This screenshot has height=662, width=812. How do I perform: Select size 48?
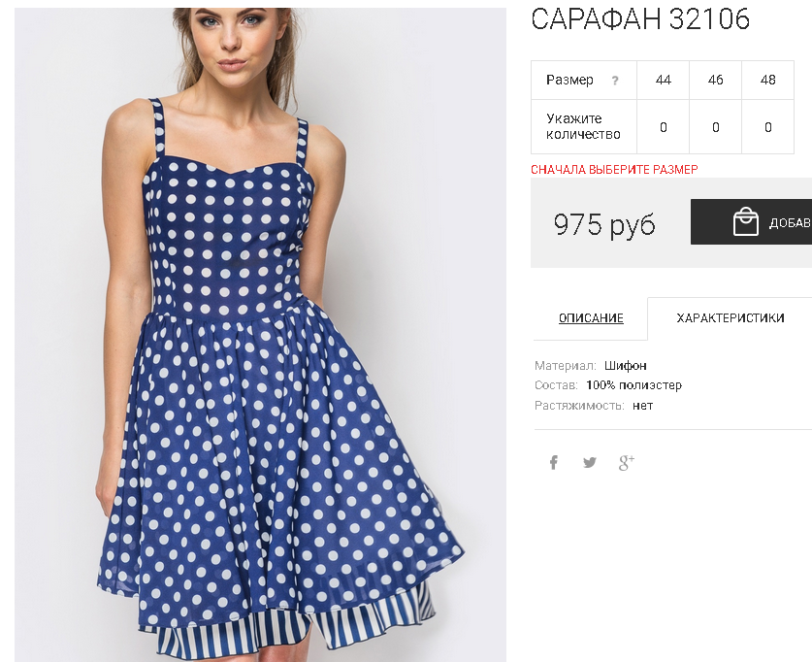point(768,80)
